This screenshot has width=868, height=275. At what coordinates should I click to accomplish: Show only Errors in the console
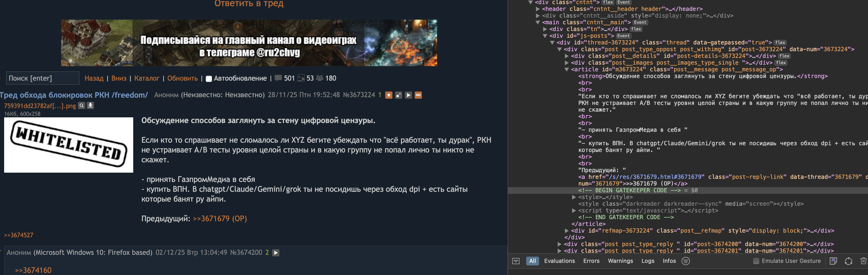click(591, 261)
